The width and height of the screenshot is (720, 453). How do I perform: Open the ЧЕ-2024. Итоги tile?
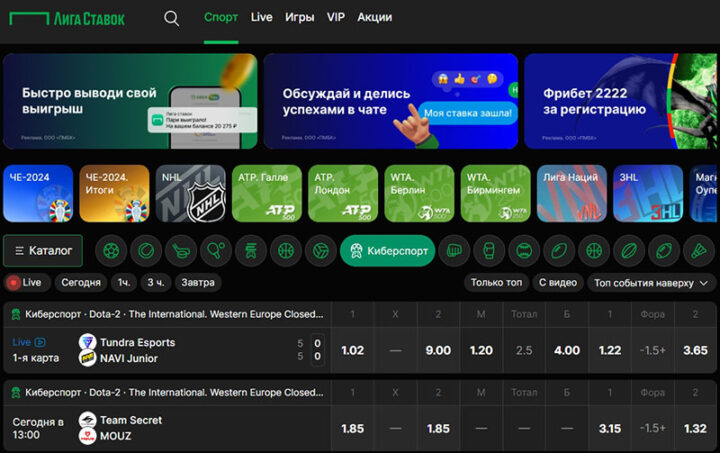tap(114, 193)
